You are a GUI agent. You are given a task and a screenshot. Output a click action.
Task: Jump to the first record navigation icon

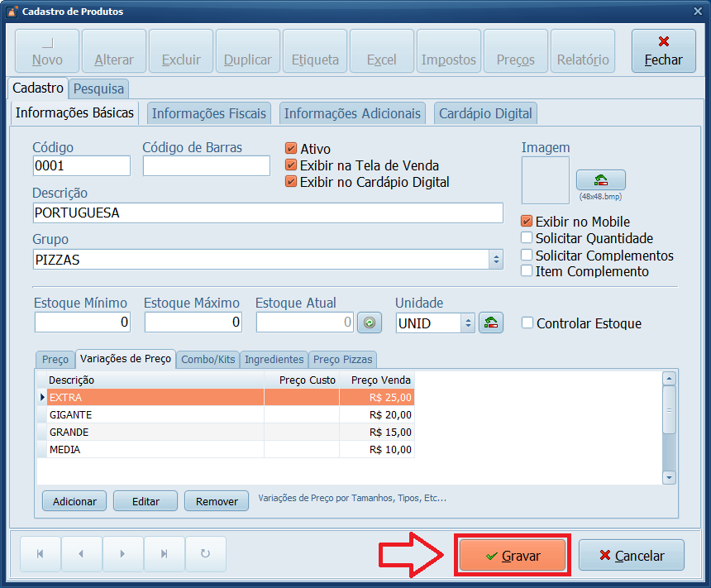40,555
